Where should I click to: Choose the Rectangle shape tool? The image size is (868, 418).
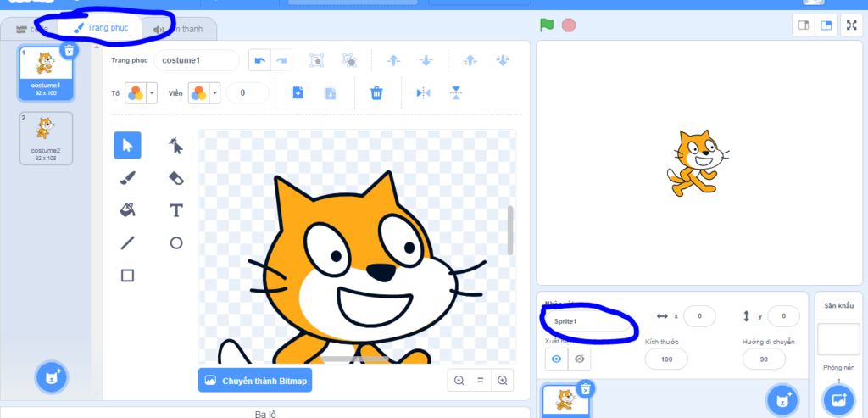tap(127, 276)
